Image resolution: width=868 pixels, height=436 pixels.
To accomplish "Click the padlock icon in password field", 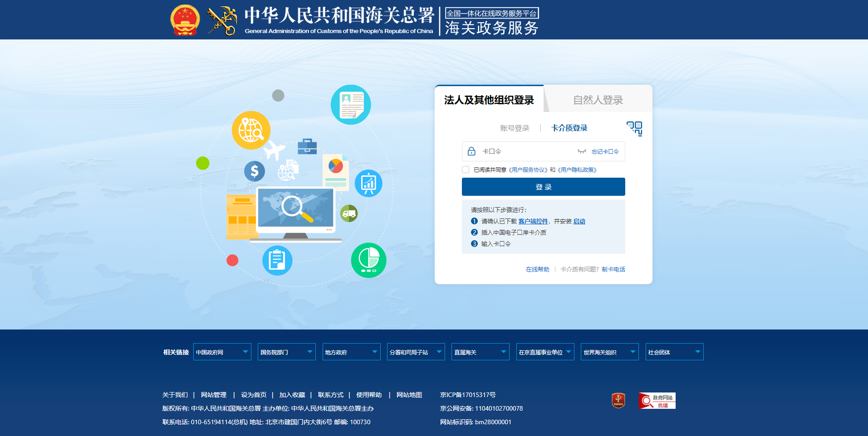I will point(471,151).
